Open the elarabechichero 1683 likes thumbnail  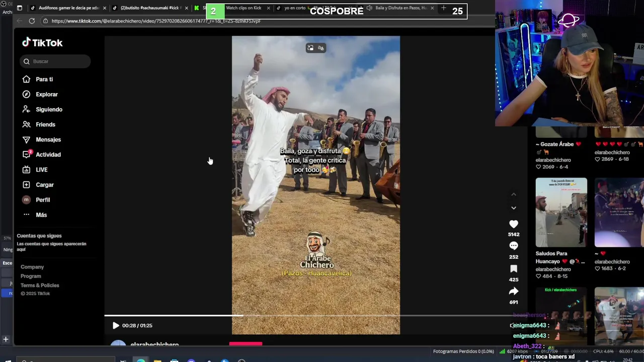tap(619, 212)
